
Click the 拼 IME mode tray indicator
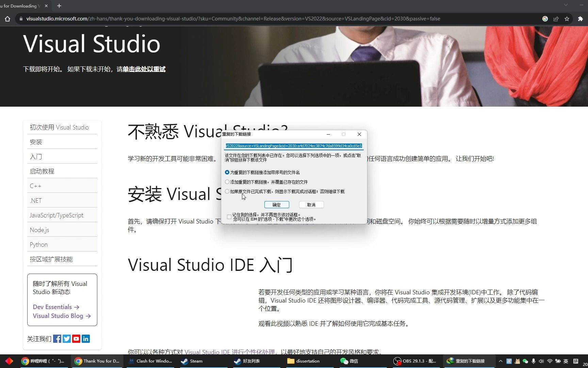click(576, 361)
